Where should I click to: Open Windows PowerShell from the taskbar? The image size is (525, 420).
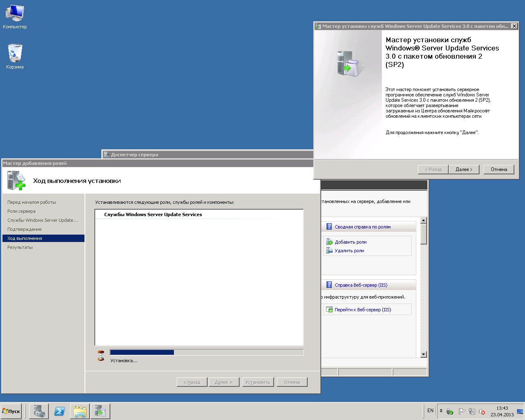coord(59,411)
